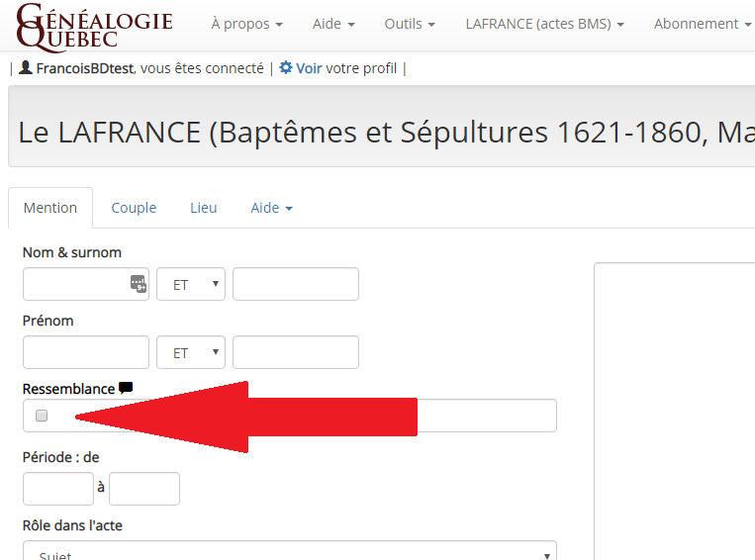Click the second Nom & surnom input field
The height and width of the screenshot is (560, 755).
coord(296,284)
